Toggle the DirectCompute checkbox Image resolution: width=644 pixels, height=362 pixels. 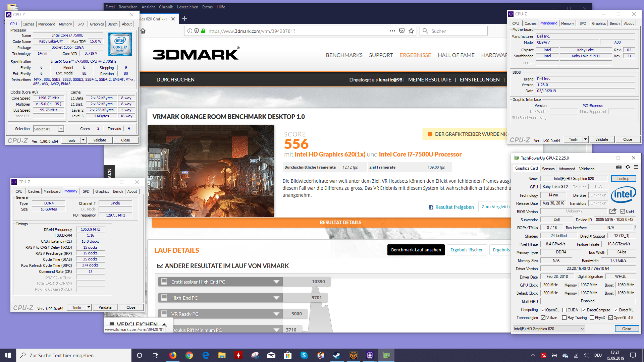point(584,310)
